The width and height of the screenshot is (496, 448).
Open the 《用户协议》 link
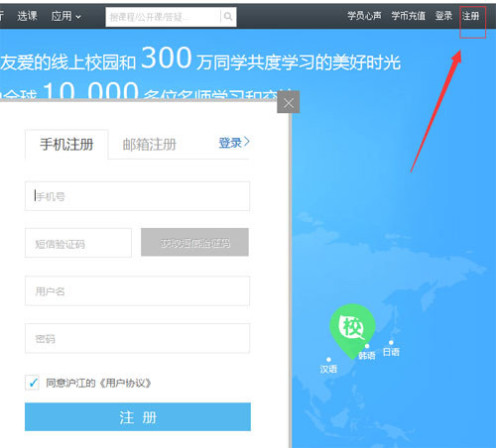click(125, 383)
